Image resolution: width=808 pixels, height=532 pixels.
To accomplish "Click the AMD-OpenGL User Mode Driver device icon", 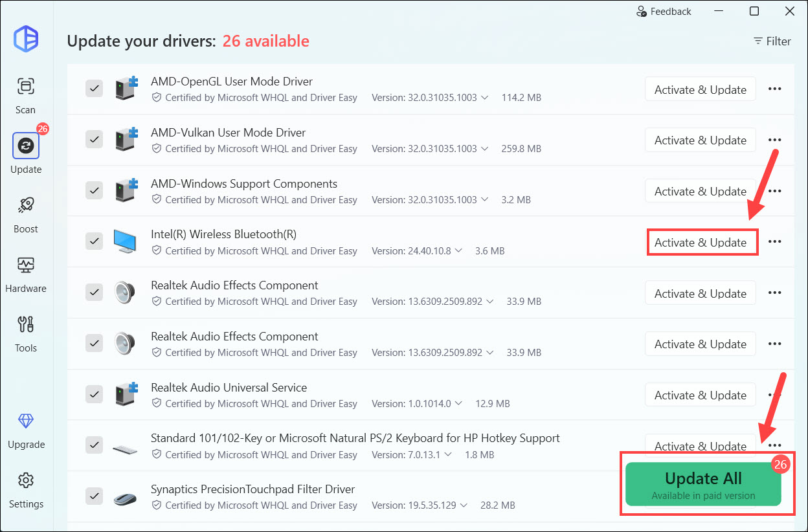I will [x=127, y=88].
